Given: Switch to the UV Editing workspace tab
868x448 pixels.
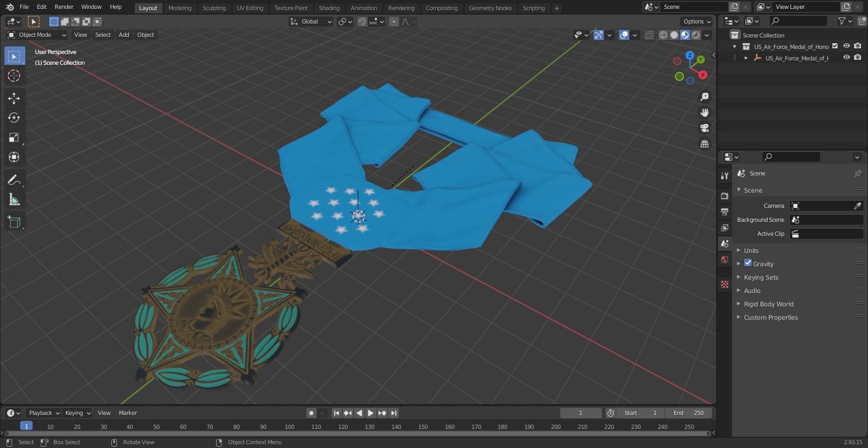Looking at the screenshot, I should click(250, 8).
